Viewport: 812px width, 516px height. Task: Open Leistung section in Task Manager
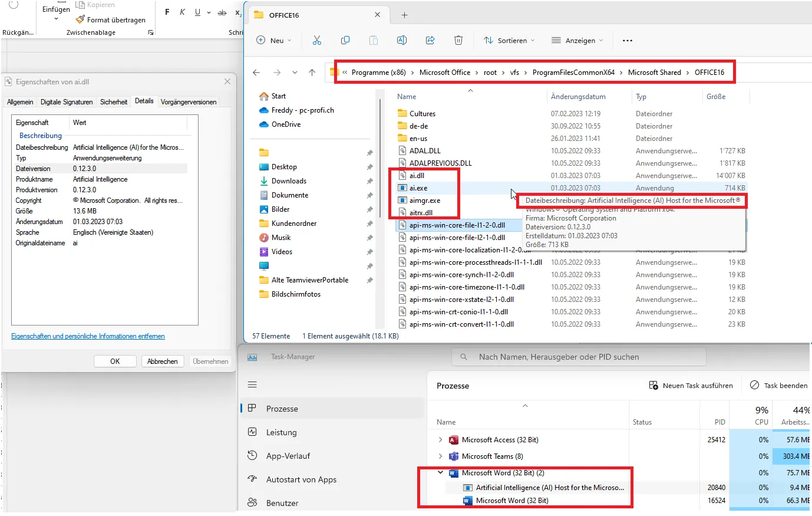click(281, 432)
